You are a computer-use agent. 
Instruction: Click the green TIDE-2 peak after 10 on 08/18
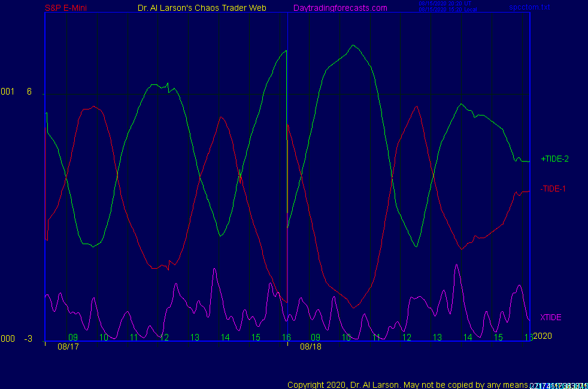(353, 45)
